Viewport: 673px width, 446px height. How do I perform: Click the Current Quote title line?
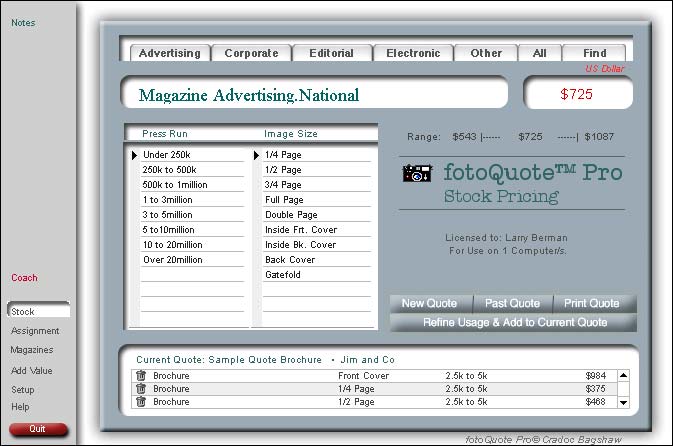(265, 360)
